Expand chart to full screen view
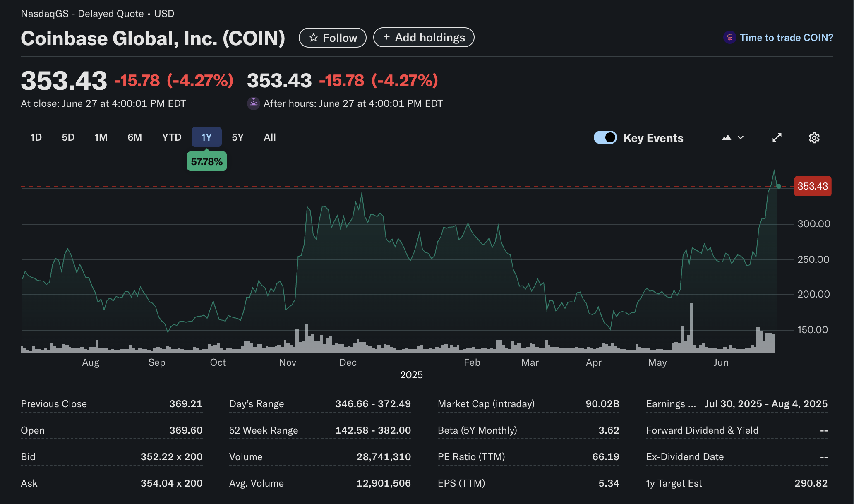The height and width of the screenshot is (504, 854). coord(777,137)
